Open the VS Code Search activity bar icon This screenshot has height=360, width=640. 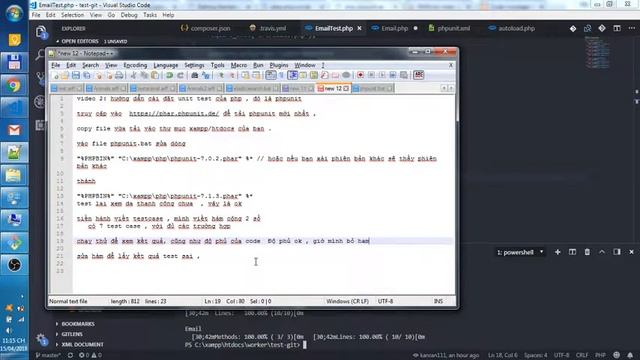coord(40,55)
